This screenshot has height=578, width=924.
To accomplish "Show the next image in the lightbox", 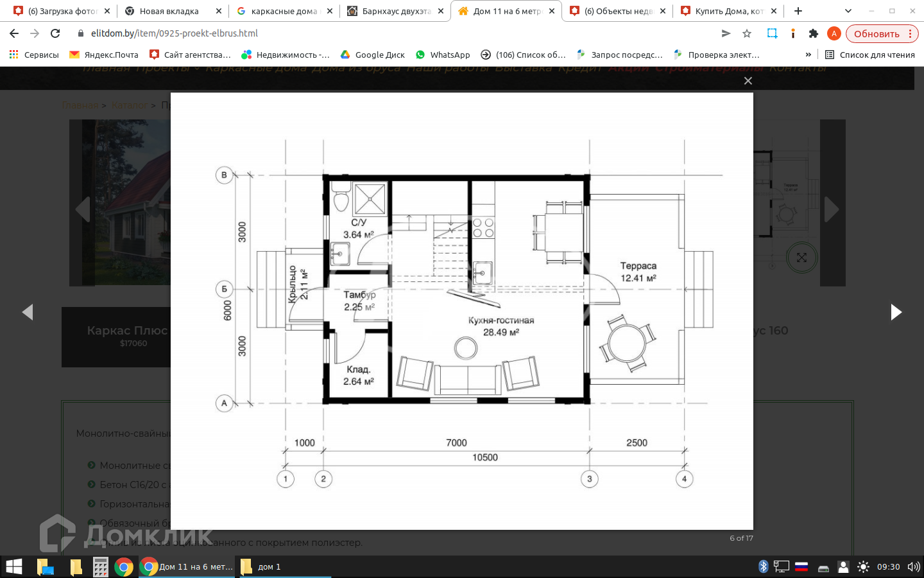I will (896, 312).
